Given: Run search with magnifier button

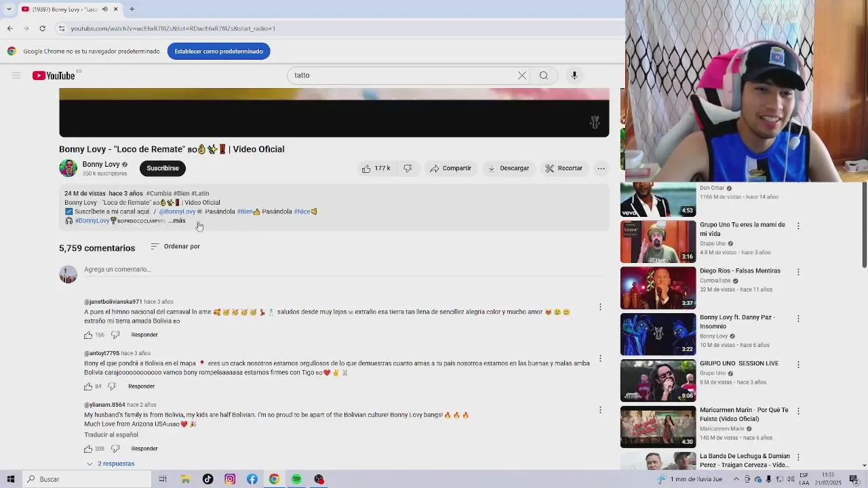Looking at the screenshot, I should pyautogui.click(x=544, y=75).
